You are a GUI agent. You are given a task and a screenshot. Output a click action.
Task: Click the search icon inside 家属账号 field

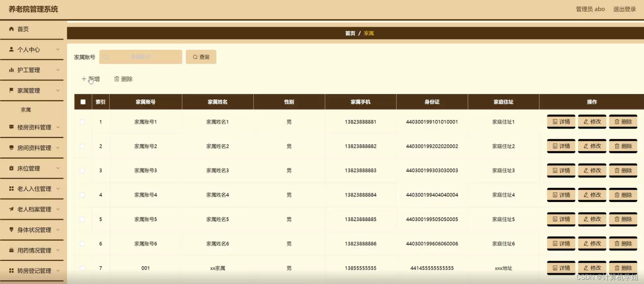106,57
